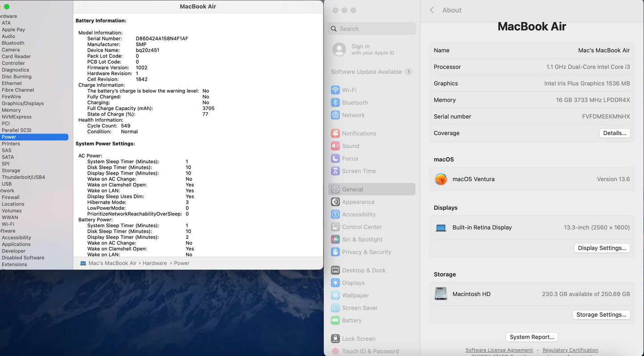Click the Search field in System Settings

coord(372,29)
